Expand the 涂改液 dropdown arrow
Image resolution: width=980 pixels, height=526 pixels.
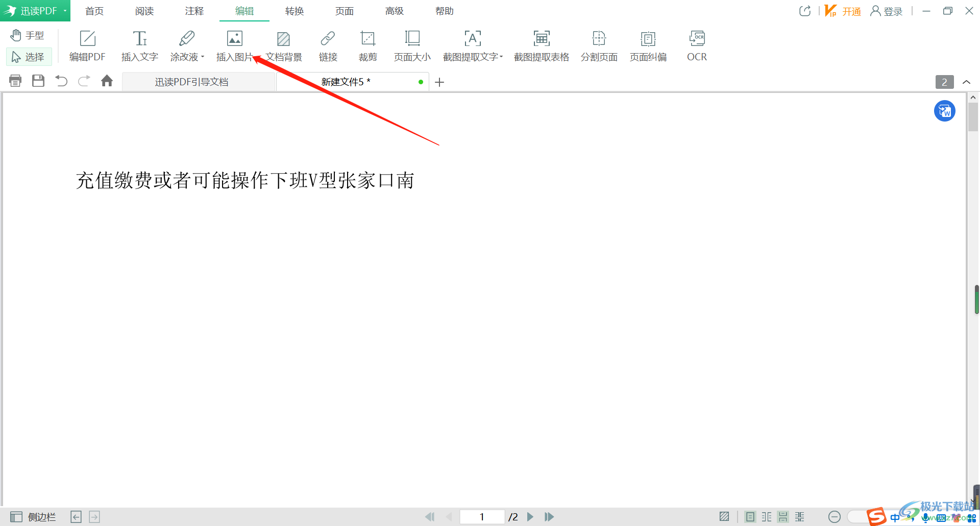[x=203, y=57]
